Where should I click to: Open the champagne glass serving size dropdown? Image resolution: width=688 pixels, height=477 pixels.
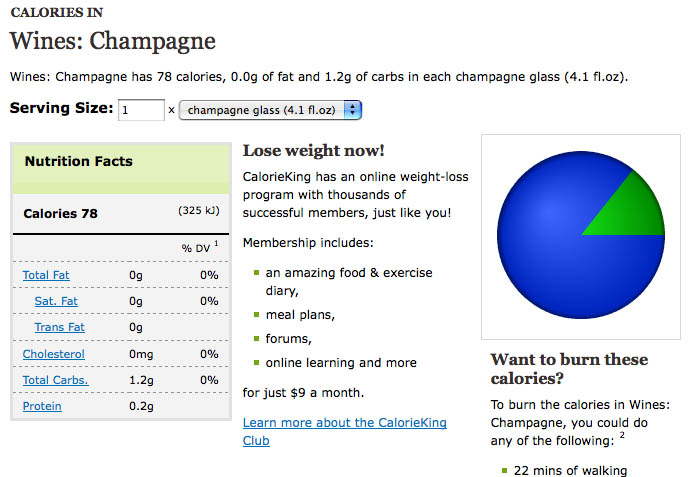[x=270, y=110]
